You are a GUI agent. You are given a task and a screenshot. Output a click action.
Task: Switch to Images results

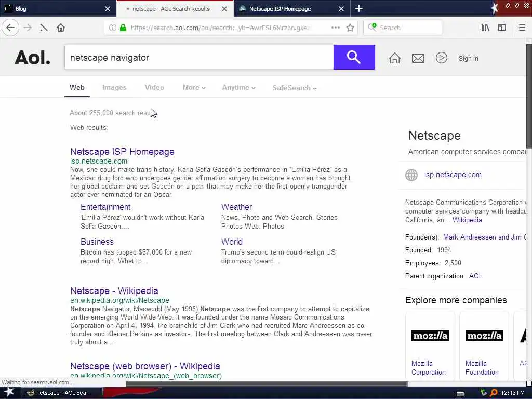click(114, 87)
